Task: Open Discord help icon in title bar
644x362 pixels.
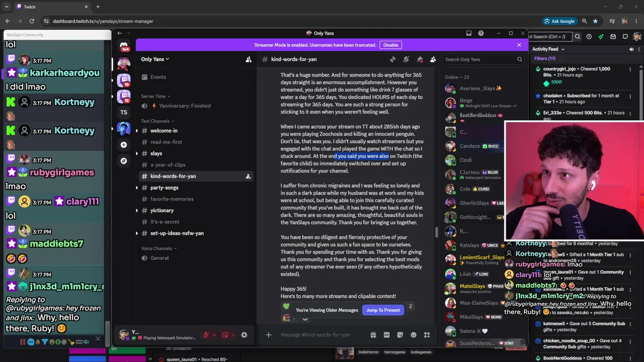Action: [481, 33]
